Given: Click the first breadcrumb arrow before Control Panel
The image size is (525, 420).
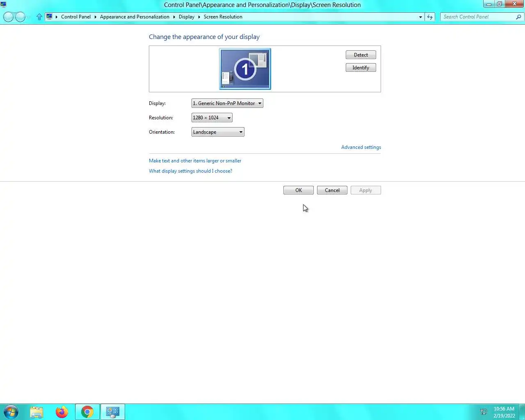Looking at the screenshot, I should (x=57, y=17).
